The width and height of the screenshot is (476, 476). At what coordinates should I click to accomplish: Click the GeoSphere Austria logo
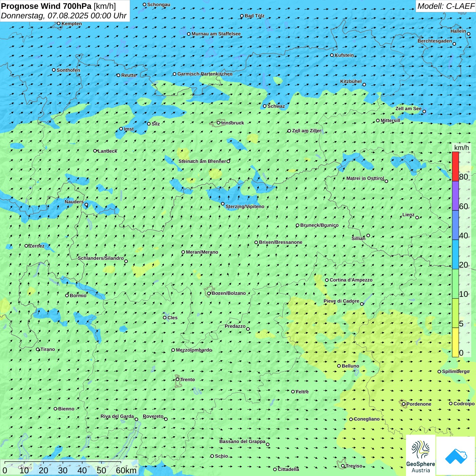421,456
